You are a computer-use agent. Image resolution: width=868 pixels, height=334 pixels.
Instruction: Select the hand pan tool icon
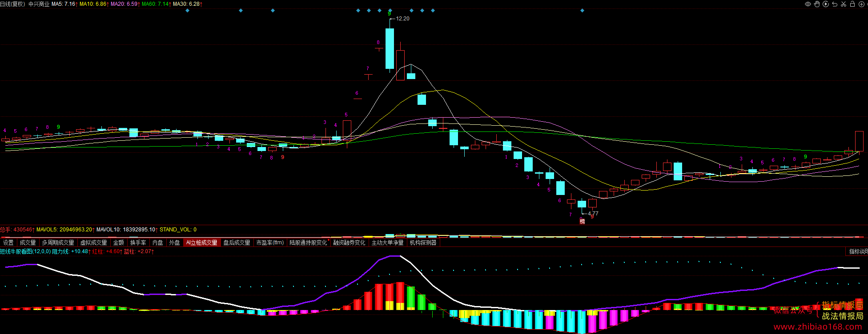click(817, 4)
